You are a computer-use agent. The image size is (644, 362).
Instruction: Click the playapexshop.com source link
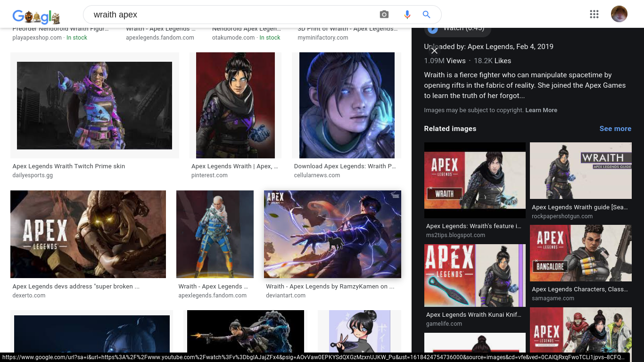(37, 38)
